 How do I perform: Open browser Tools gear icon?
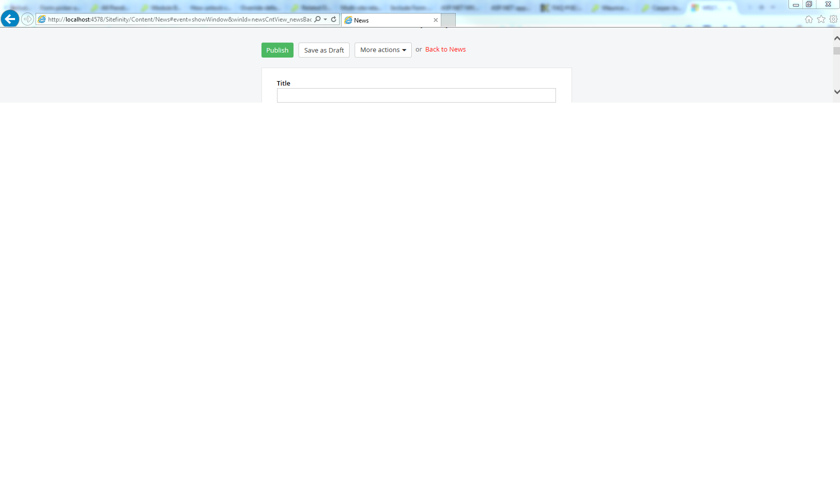[x=833, y=19]
